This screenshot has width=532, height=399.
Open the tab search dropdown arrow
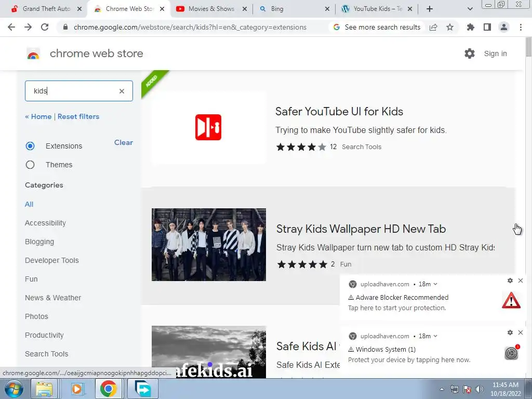click(x=470, y=9)
